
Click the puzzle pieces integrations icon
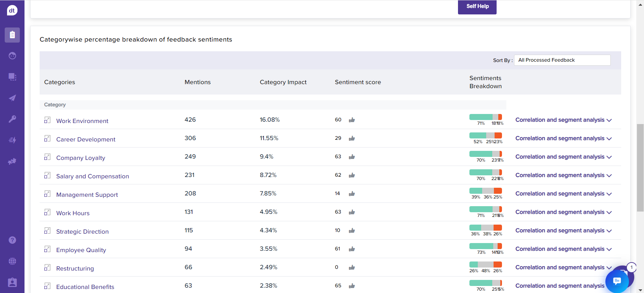click(12, 161)
